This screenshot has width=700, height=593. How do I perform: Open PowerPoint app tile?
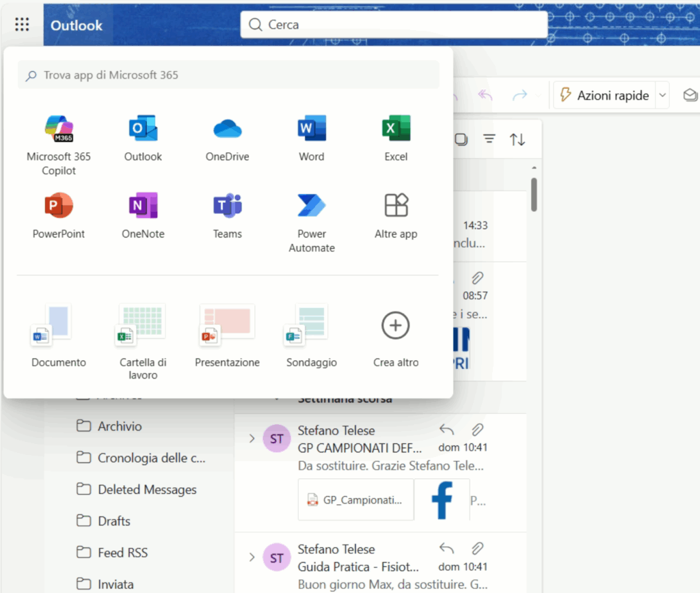(x=59, y=215)
